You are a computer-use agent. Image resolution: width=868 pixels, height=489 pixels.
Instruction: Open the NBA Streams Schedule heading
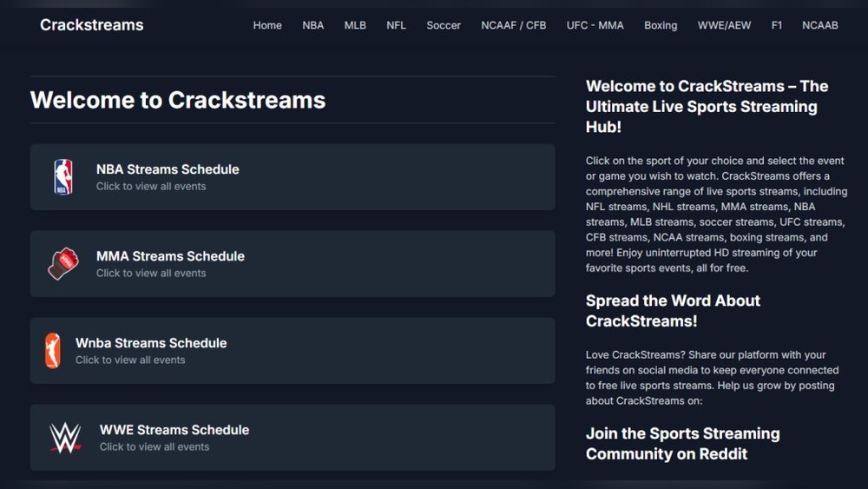click(168, 169)
